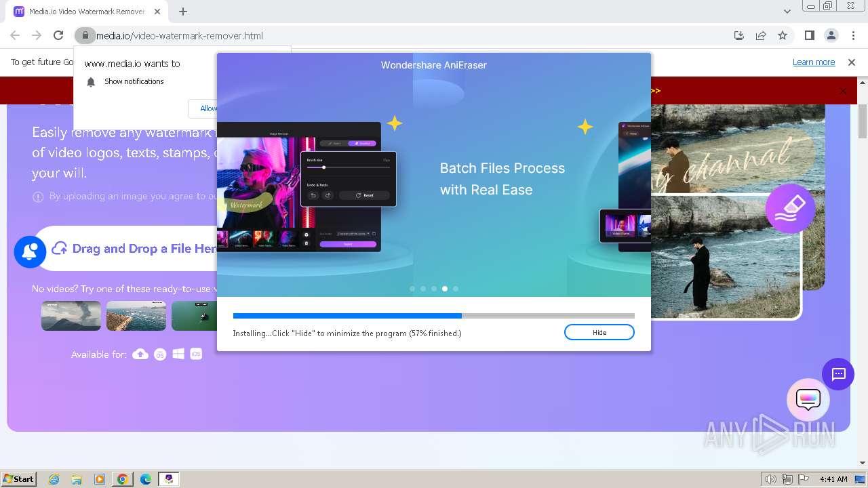Viewport: 868px width, 488px height.
Task: Share this page icon
Action: point(761,35)
